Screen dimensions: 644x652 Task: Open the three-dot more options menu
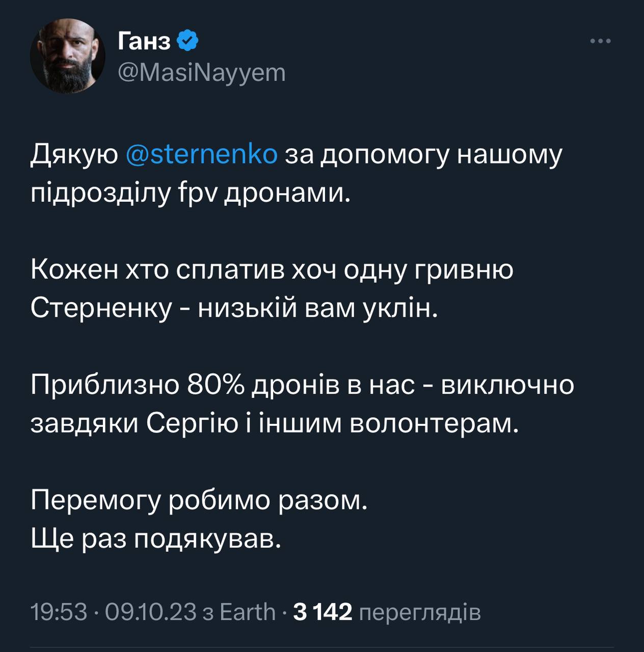600,42
